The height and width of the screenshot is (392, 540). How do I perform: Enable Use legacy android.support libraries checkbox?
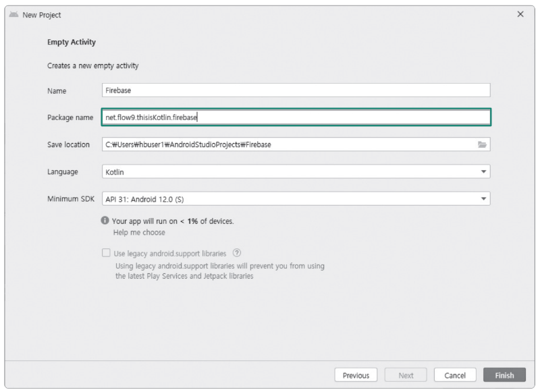pos(106,253)
